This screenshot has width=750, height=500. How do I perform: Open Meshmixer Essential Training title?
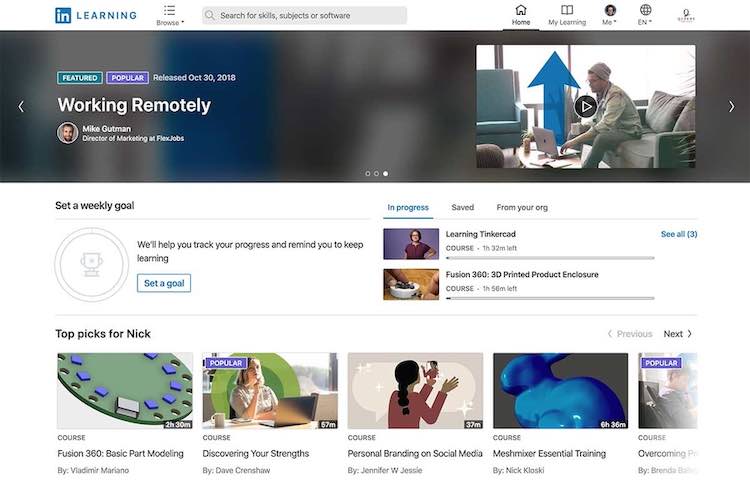(549, 453)
